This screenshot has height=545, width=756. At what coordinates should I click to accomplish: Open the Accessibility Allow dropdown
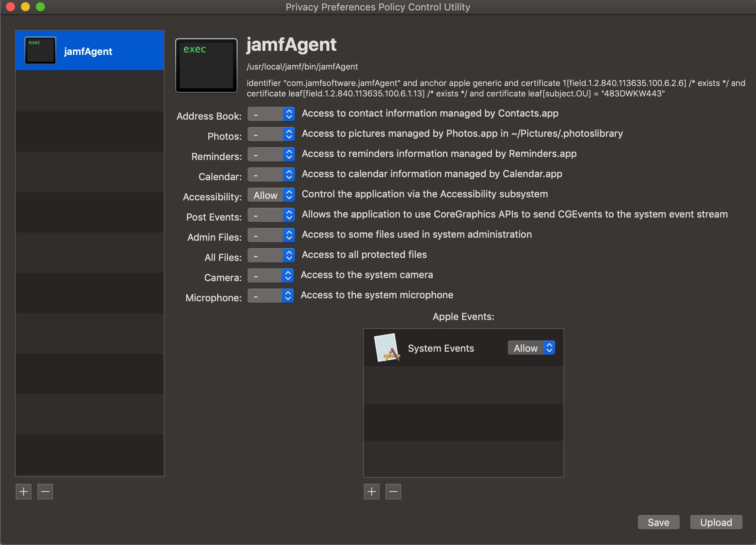pos(271,195)
